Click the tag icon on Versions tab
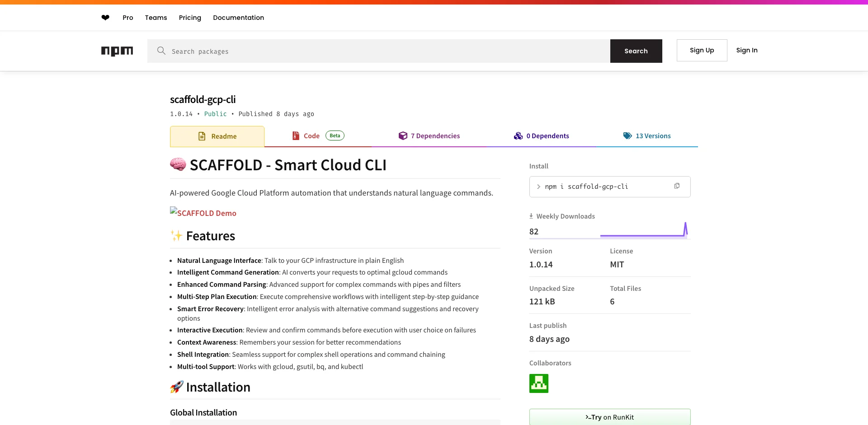The image size is (868, 425). pos(627,135)
